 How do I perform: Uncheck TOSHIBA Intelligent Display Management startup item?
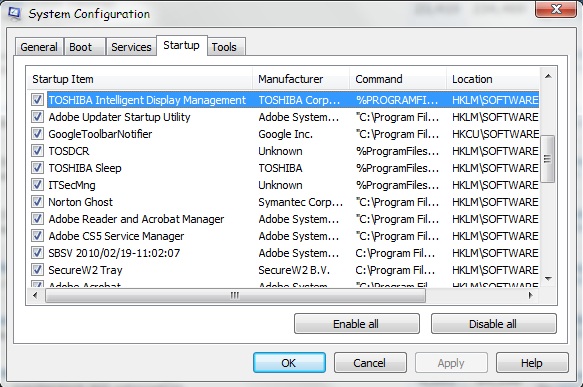[37, 100]
